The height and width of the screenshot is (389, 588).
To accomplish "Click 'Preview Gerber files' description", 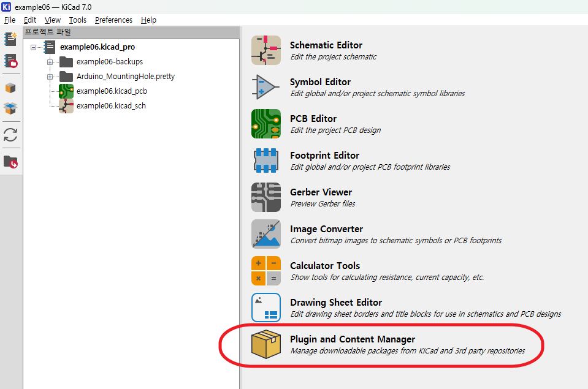I will tap(323, 203).
